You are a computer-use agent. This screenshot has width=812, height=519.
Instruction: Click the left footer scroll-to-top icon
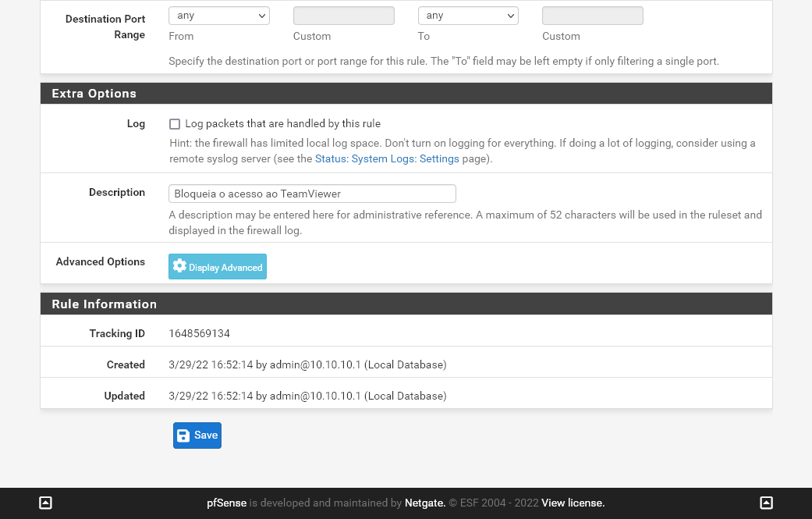point(45,503)
